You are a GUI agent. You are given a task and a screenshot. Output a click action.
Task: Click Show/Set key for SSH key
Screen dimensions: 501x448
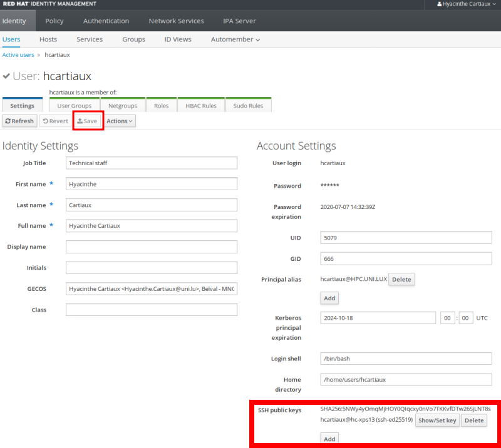pos(438,420)
